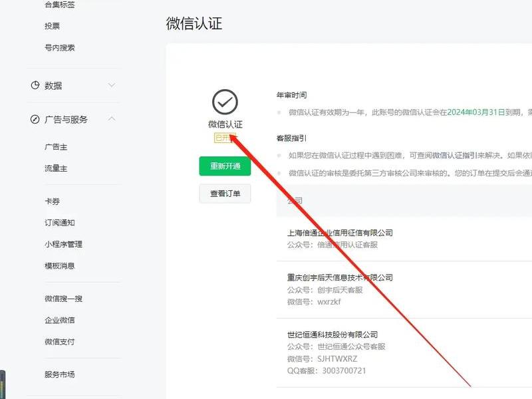Expand the 数据 section chevron
The height and width of the screenshot is (399, 532).
112,85
